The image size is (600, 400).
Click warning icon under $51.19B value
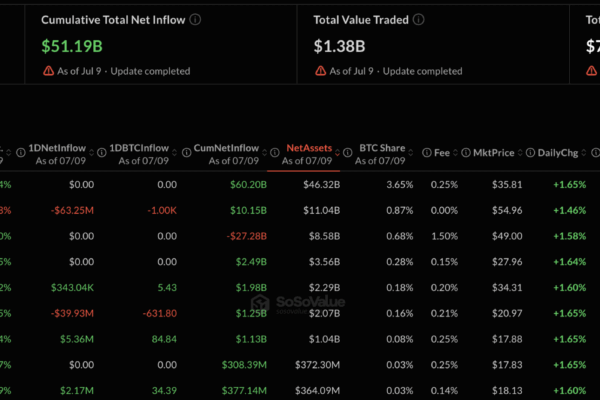48,71
